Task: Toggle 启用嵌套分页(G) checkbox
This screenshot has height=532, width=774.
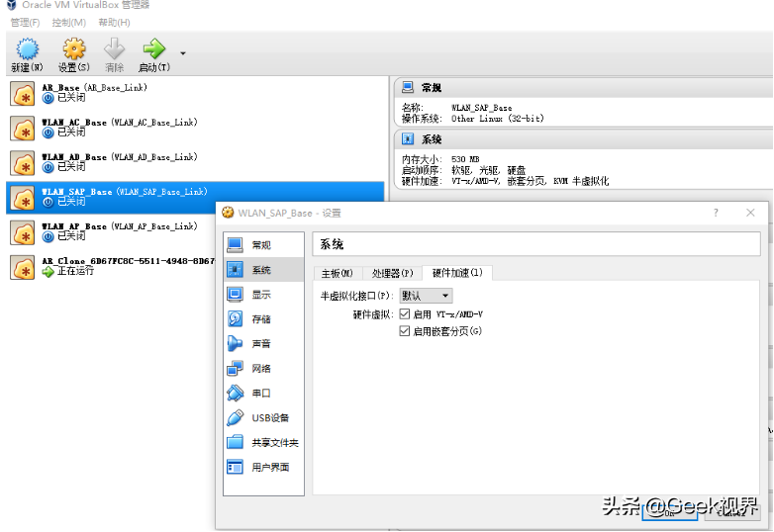Action: pos(405,331)
